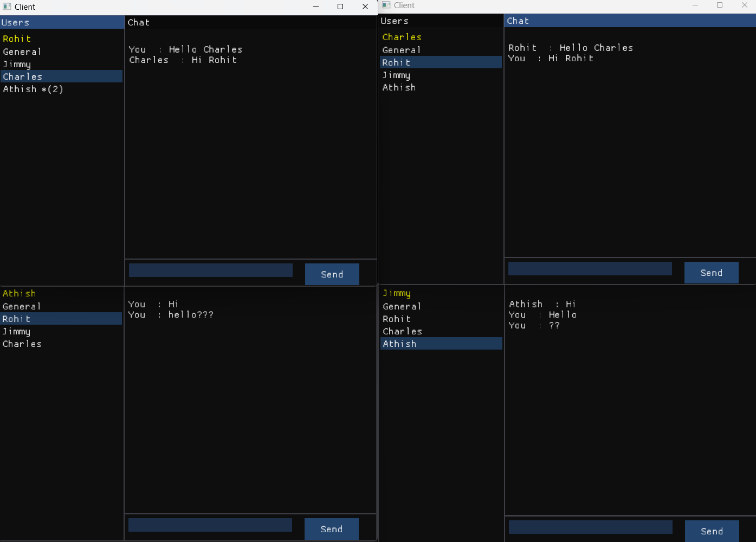This screenshot has height=542, width=756.
Task: Close the right Client window
Action: point(744,5)
